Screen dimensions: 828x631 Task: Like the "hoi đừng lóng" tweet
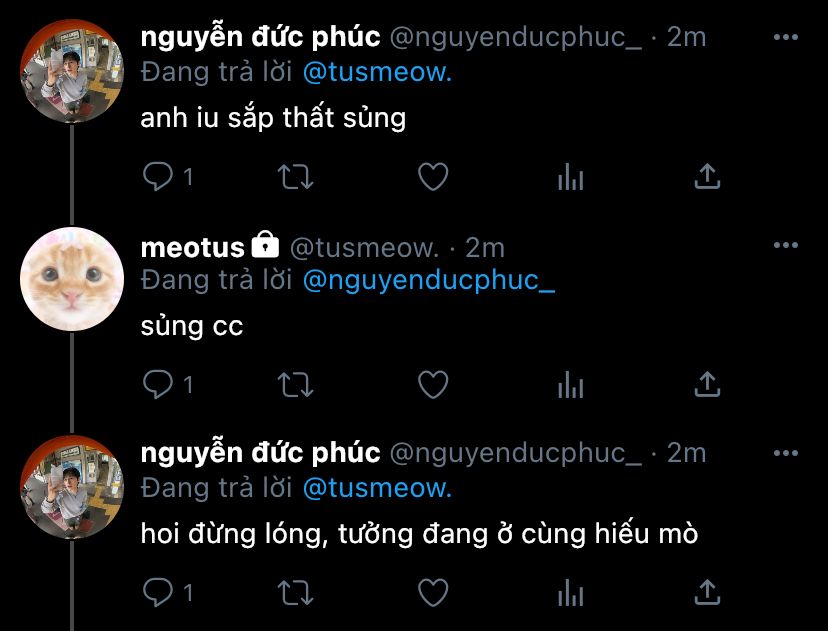tap(432, 593)
